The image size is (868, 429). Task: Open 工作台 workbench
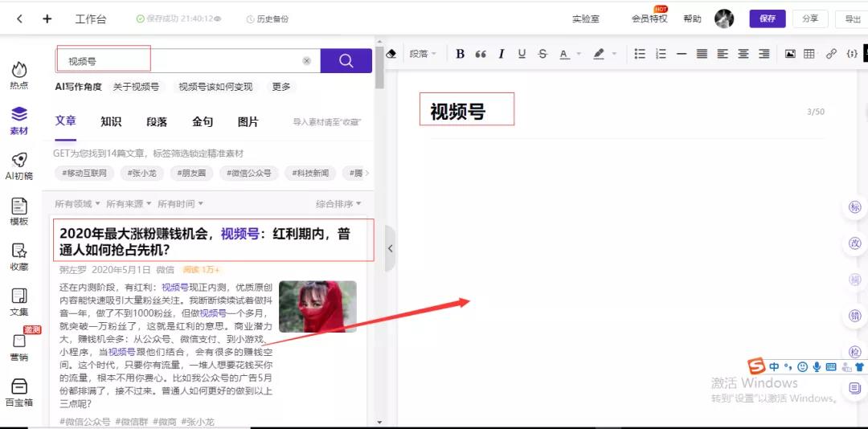[x=91, y=18]
